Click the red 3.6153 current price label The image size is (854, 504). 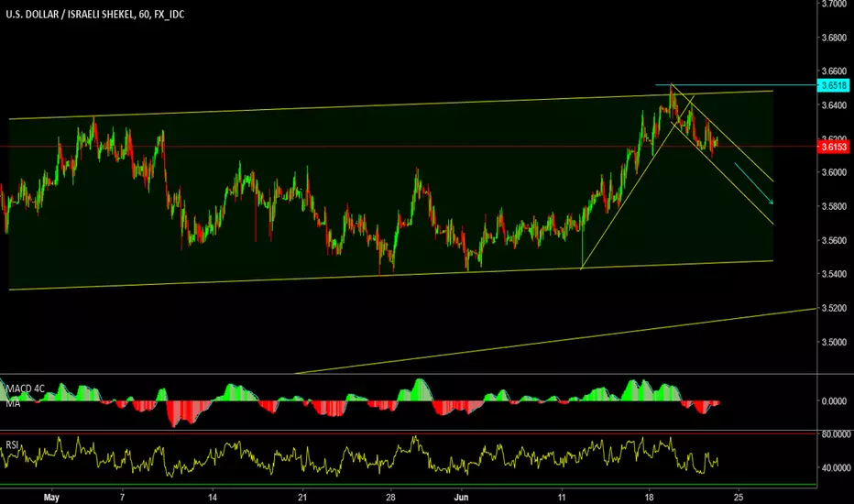[x=833, y=147]
